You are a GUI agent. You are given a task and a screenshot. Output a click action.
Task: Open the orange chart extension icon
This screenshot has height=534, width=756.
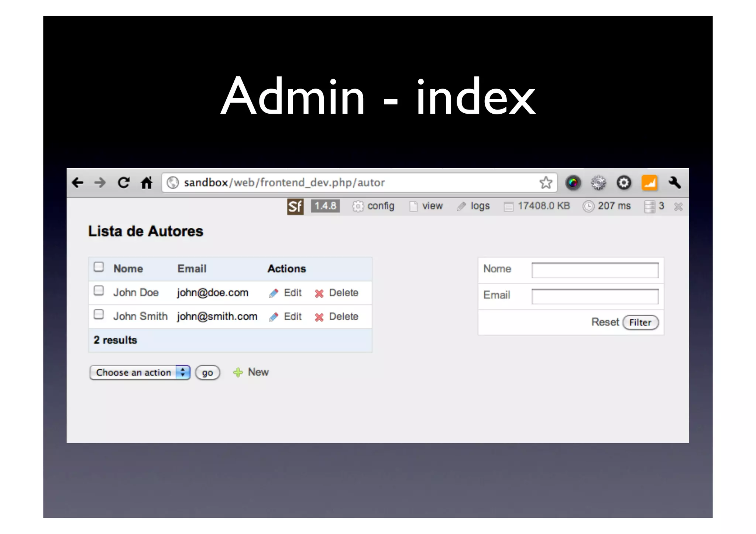(650, 182)
